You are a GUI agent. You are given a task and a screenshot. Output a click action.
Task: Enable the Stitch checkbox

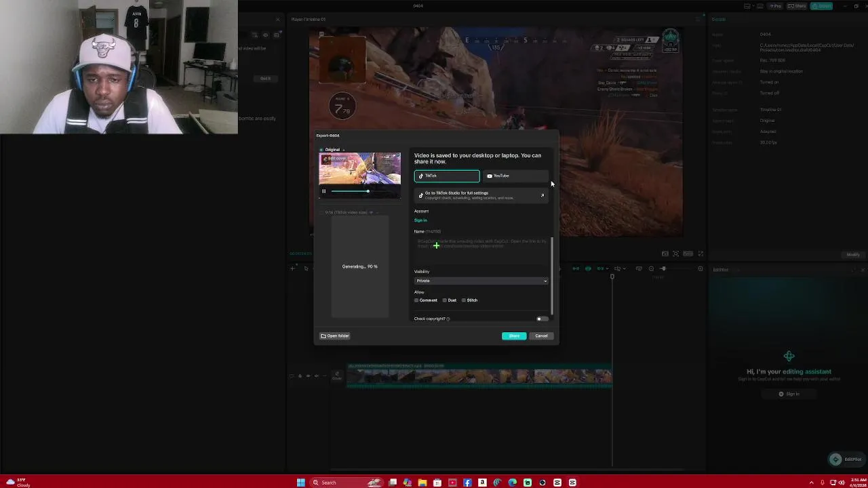pyautogui.click(x=464, y=300)
